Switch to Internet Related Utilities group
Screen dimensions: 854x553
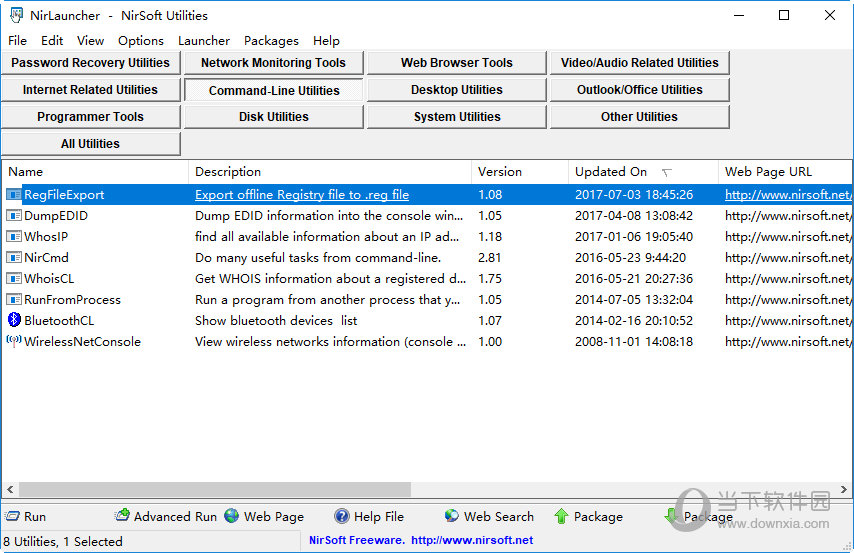[90, 90]
